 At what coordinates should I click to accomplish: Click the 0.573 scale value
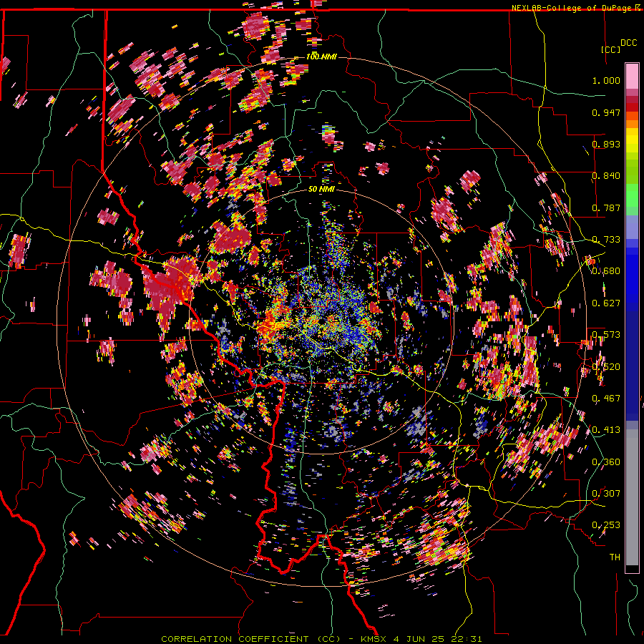606,335
